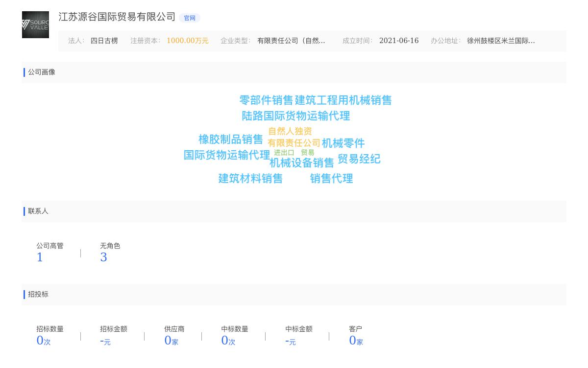The width and height of the screenshot is (588, 368).
Task: Click the 公司高管 label
Action: (x=50, y=246)
